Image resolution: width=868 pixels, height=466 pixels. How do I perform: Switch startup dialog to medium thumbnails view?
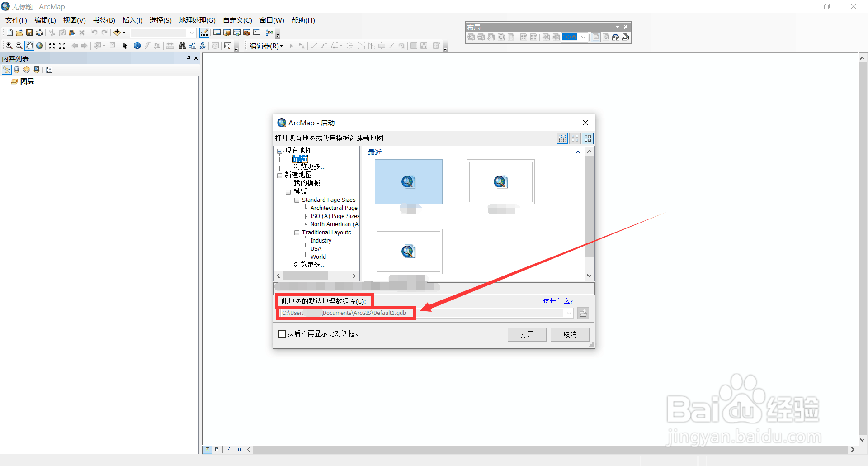click(575, 138)
